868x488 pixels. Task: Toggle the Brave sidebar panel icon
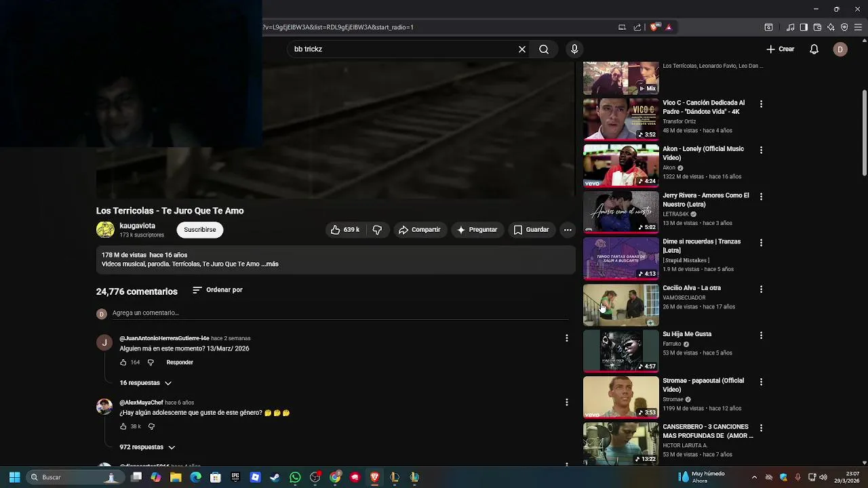[x=804, y=27]
